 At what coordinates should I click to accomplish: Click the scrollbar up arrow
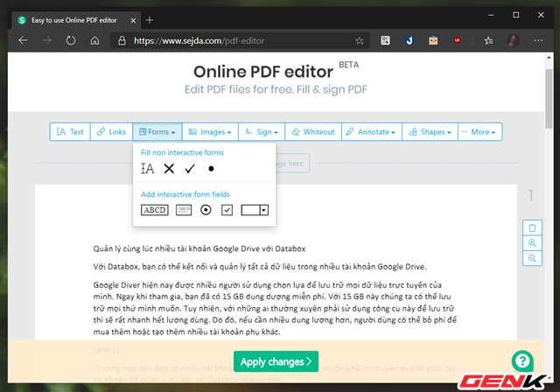click(549, 58)
